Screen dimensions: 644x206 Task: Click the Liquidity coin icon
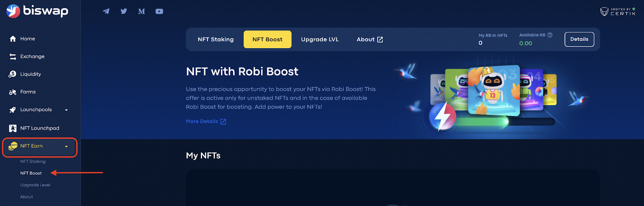12,74
